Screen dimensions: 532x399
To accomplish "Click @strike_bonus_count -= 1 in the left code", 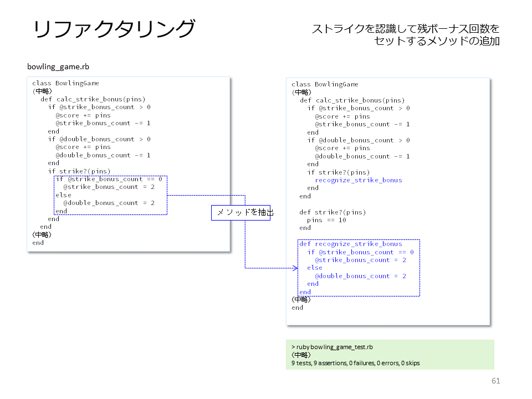I will (103, 123).
